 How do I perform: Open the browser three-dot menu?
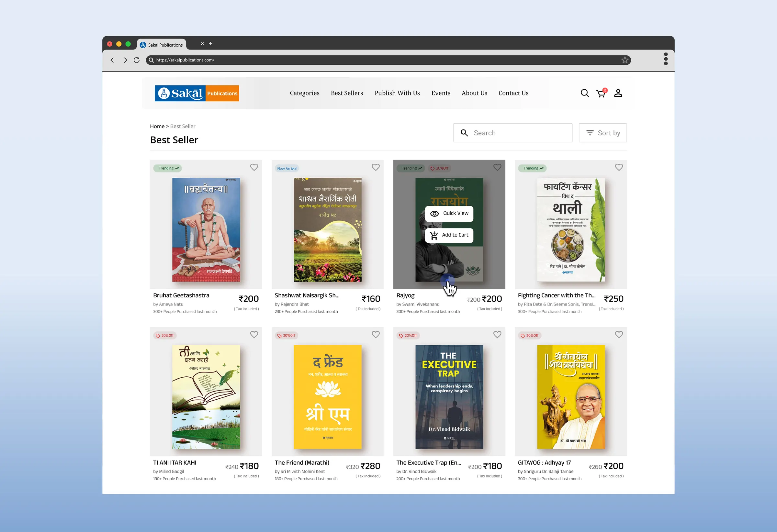pos(666,59)
